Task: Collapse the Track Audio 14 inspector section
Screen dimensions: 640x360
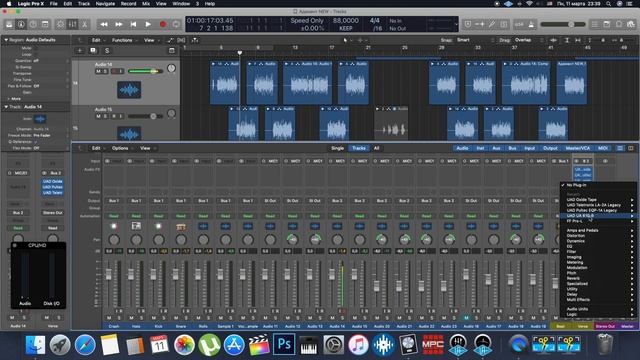Action: coord(6,107)
